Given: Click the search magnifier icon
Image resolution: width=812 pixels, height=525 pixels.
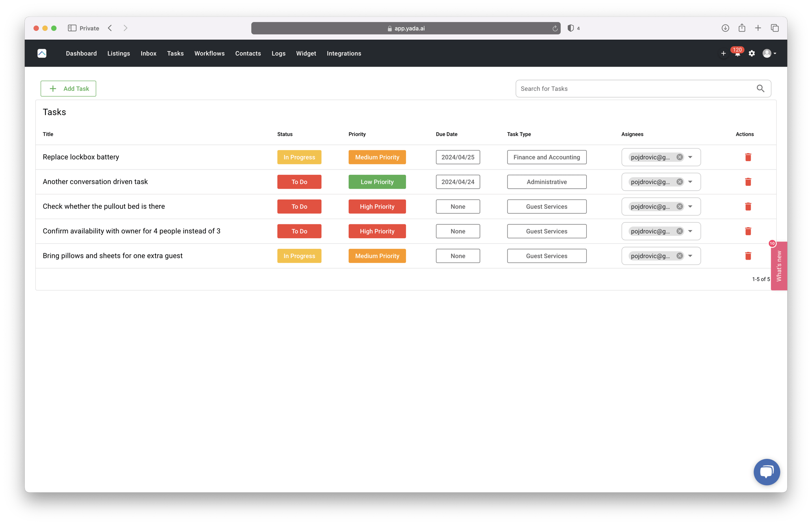Looking at the screenshot, I should click(760, 88).
